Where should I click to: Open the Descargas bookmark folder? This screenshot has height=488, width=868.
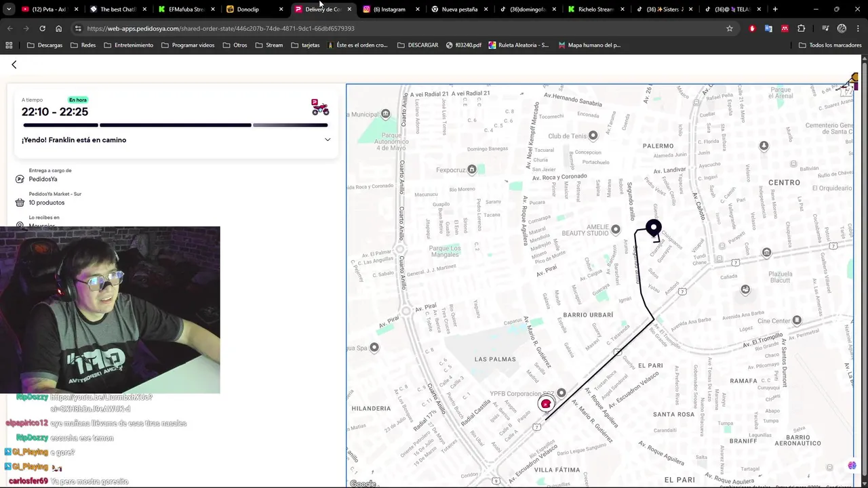pyautogui.click(x=45, y=45)
